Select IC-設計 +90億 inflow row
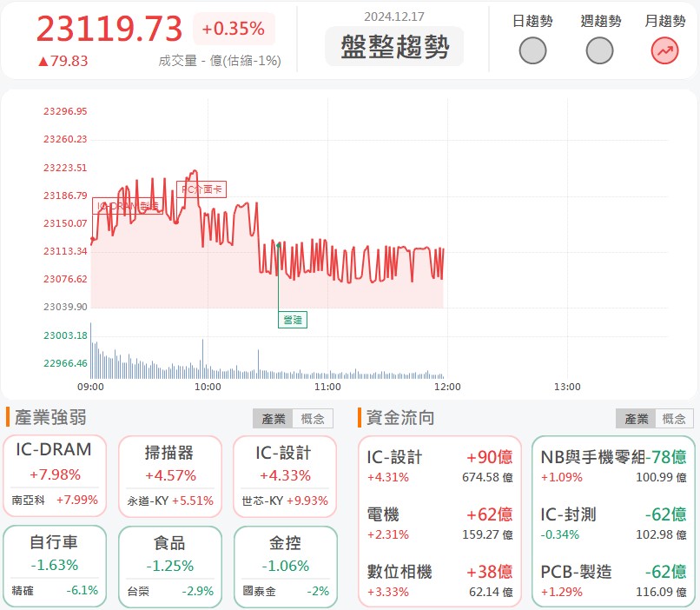The height and width of the screenshot is (610, 700). point(439,467)
